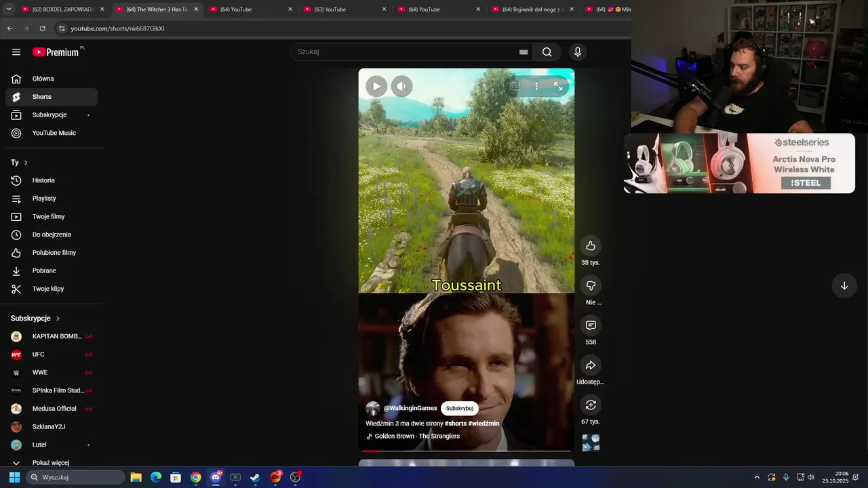The height and width of the screenshot is (488, 868).
Task: Open the system volume speaker icon
Action: [x=811, y=477]
